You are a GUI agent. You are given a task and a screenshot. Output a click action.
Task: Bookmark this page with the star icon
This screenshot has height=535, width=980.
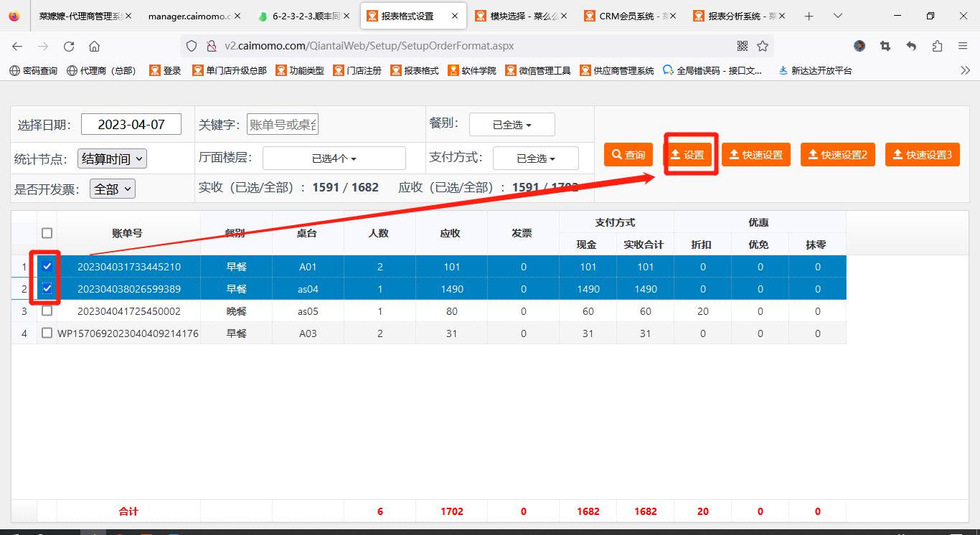(x=763, y=46)
